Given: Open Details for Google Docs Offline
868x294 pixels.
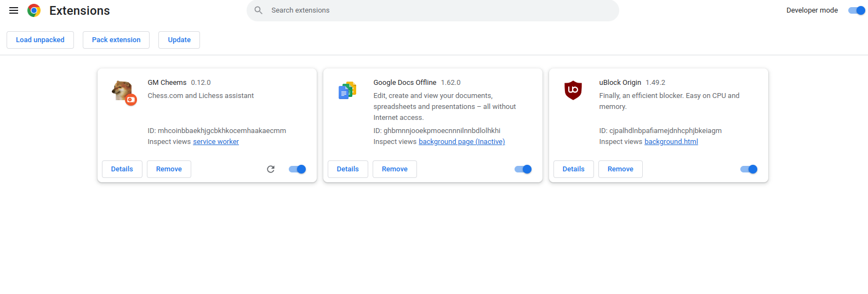Looking at the screenshot, I should (348, 169).
